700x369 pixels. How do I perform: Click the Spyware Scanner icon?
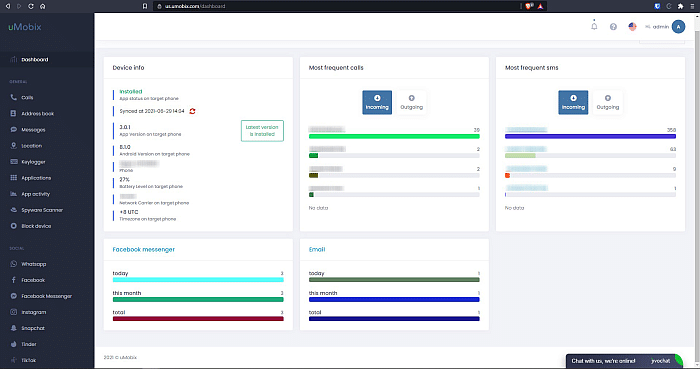(13, 210)
